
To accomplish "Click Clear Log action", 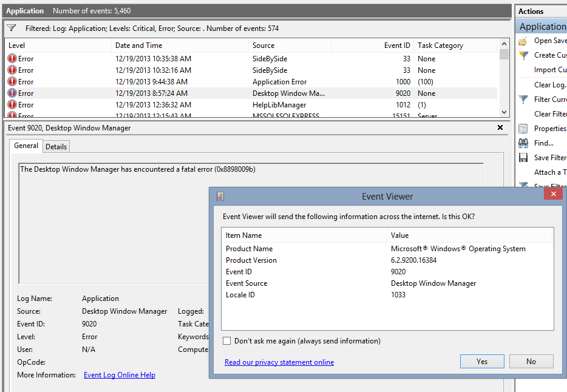I will coord(551,84).
